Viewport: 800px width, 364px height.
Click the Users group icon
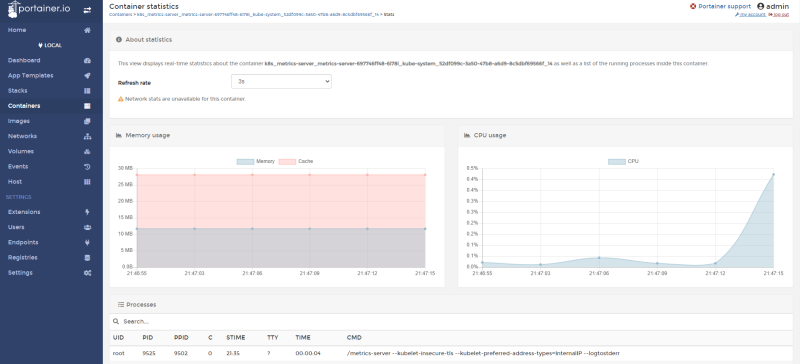[x=87, y=227]
